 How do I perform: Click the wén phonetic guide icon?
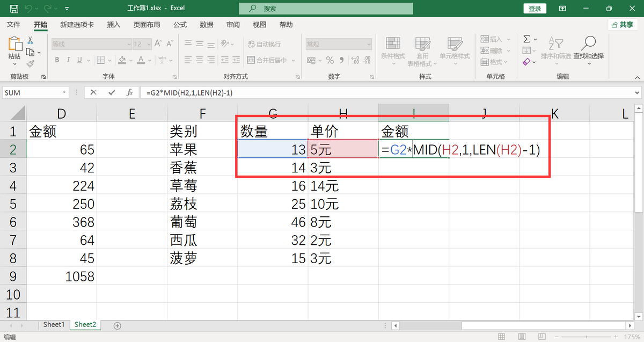pyautogui.click(x=162, y=60)
